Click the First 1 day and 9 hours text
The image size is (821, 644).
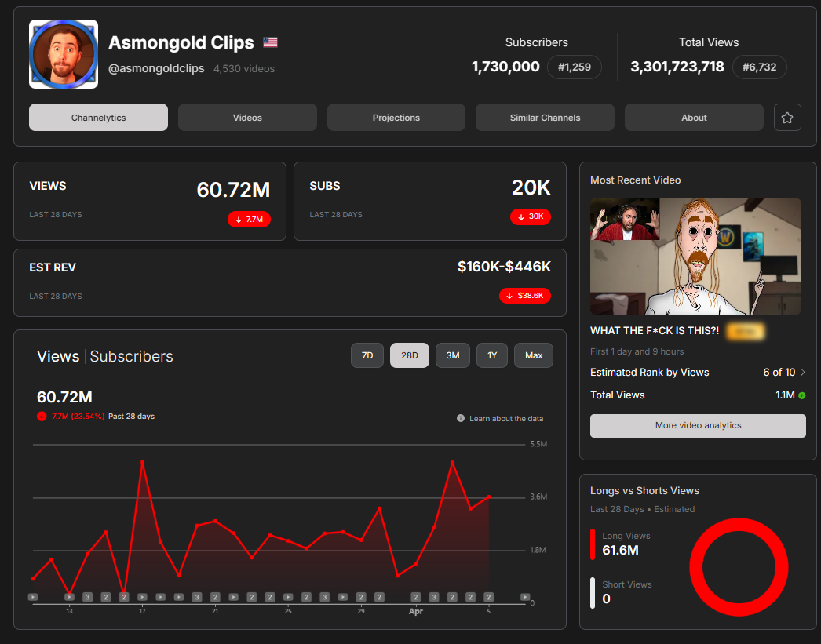[x=637, y=351]
